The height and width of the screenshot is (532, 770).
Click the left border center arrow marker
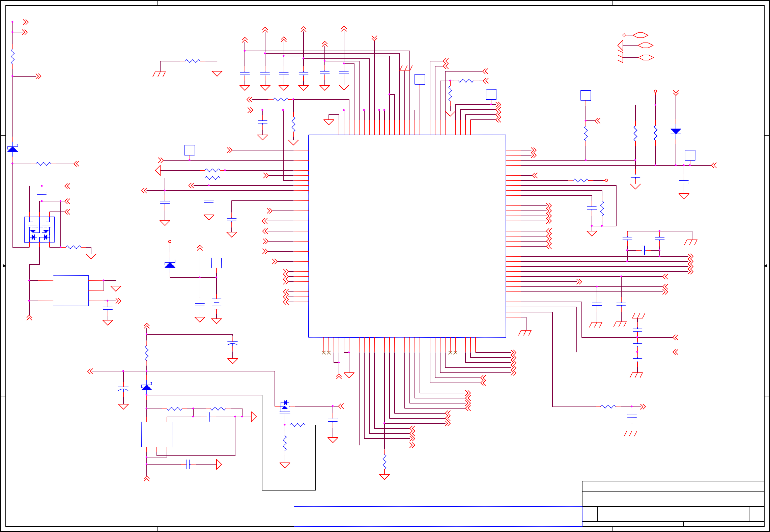[3, 266]
